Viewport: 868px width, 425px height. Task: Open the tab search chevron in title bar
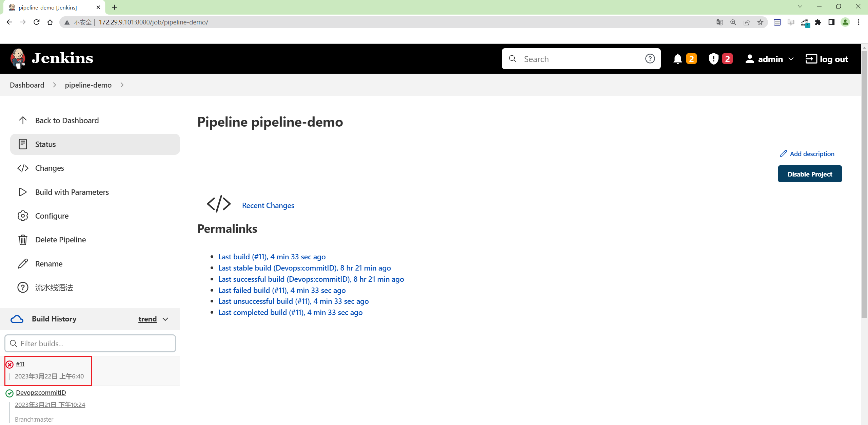pos(800,6)
